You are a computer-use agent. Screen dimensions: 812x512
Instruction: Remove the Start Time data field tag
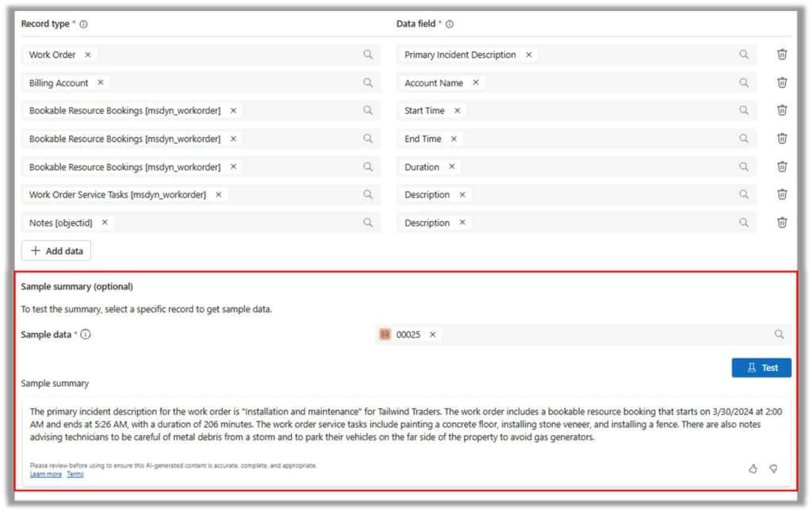(457, 110)
